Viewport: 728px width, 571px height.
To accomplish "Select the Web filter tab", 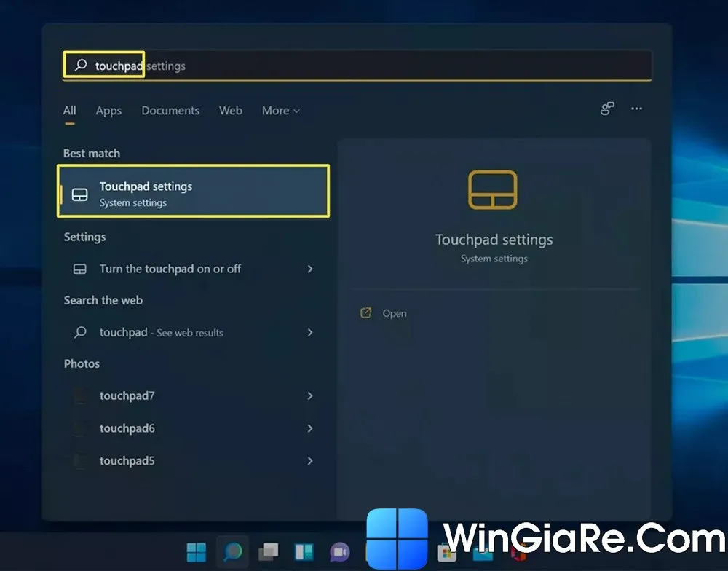I will click(231, 111).
